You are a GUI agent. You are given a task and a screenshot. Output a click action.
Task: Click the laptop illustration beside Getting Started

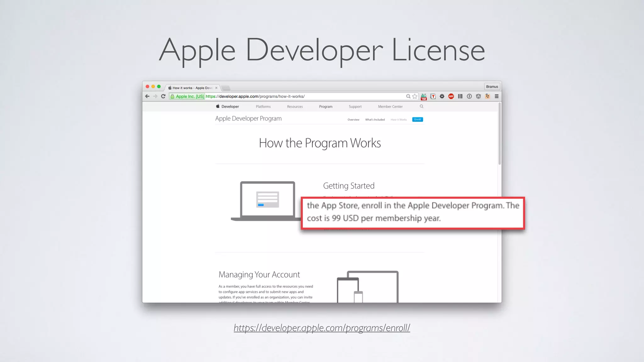point(266,201)
